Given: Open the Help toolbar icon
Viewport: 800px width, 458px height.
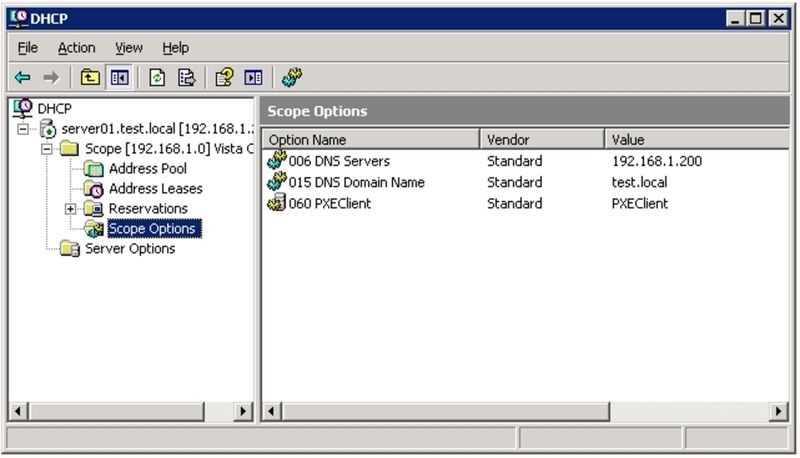Looking at the screenshot, I should point(224,78).
